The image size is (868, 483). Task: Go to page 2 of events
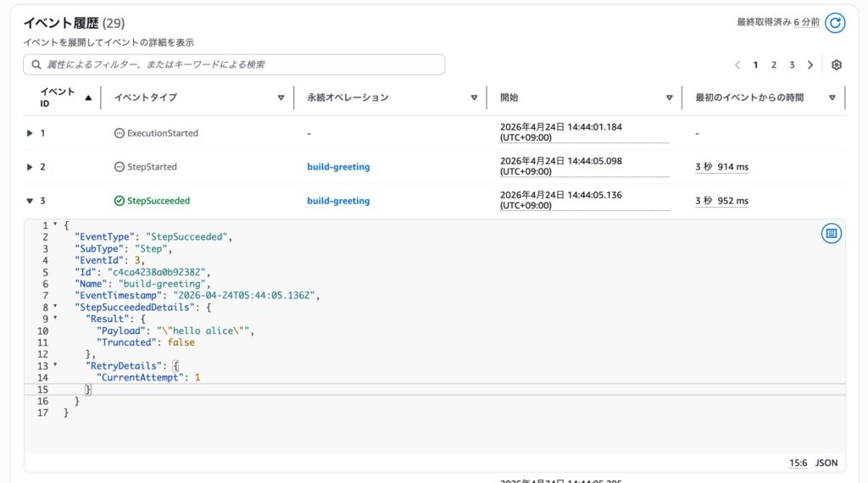point(774,65)
